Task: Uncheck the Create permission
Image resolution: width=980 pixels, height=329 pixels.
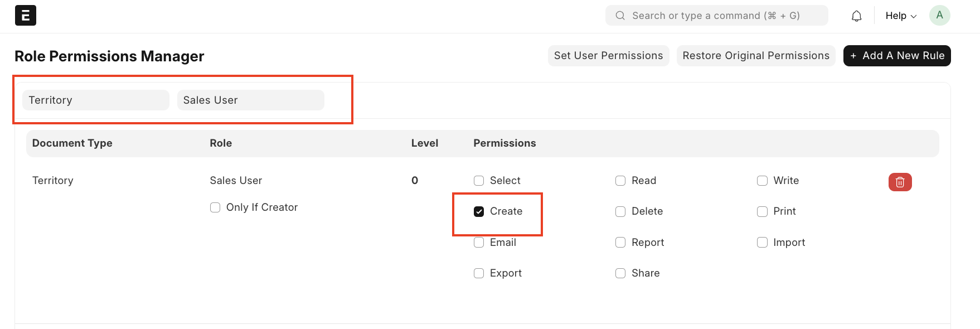Action: point(479,211)
